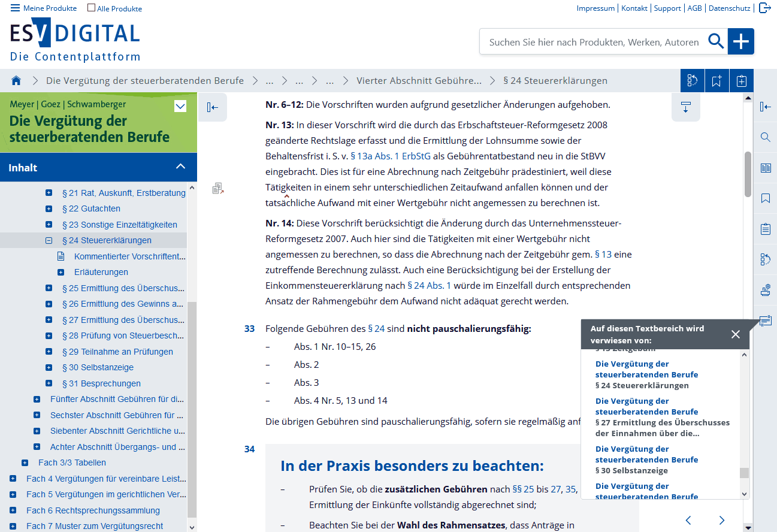777x532 pixels.
Task: Collapse the Inhalt section chevron
Action: pyautogui.click(x=180, y=167)
